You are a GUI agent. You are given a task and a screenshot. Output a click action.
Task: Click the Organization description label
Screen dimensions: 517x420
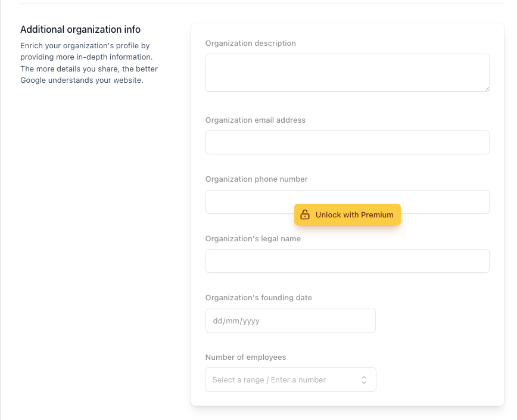(250, 43)
